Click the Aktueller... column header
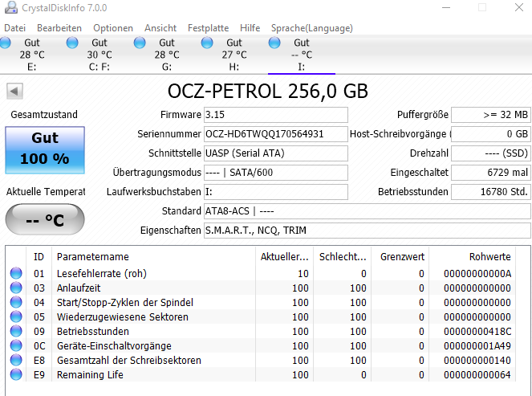Image resolution: width=532 pixels, height=396 pixels. [284, 257]
